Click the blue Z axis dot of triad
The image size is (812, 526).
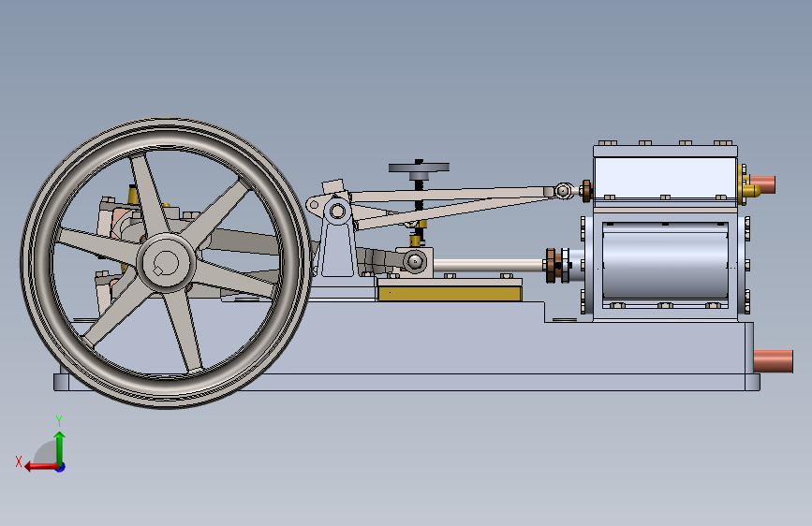click(61, 467)
